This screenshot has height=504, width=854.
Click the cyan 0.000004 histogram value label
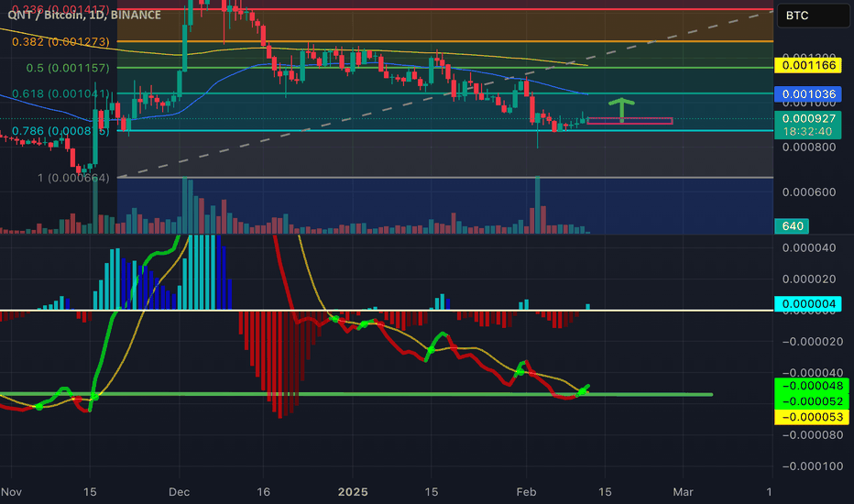[x=808, y=303]
